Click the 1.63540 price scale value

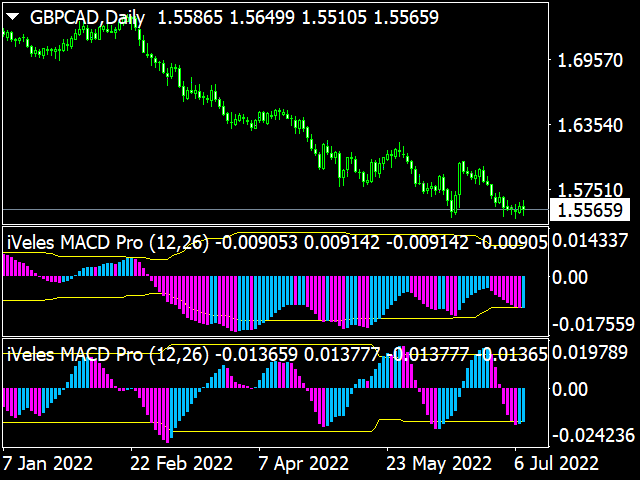[590, 125]
